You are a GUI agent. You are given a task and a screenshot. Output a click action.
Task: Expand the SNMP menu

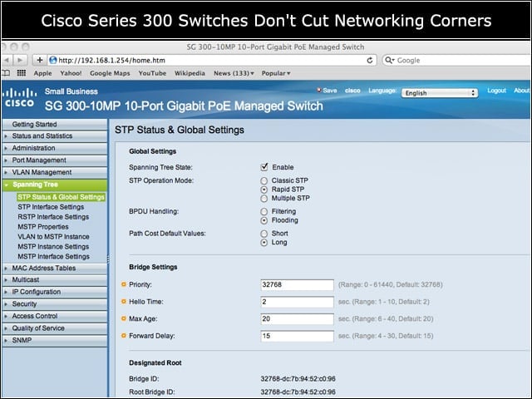55,340
